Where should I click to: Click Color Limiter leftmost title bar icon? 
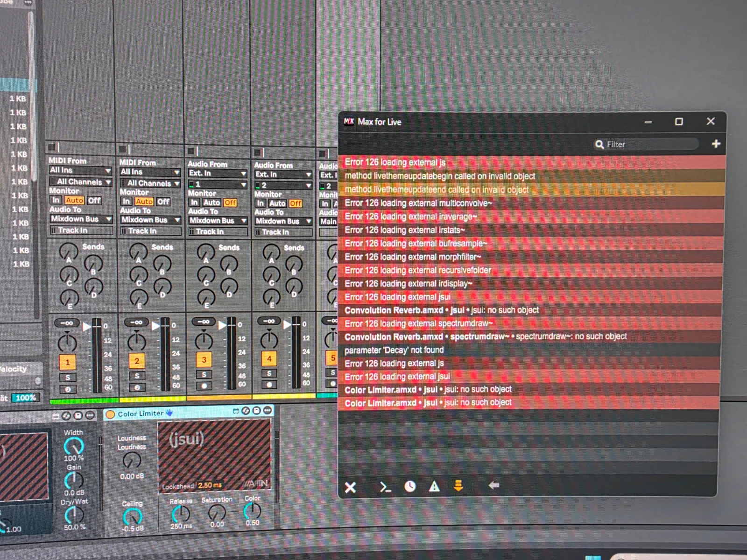click(x=236, y=411)
